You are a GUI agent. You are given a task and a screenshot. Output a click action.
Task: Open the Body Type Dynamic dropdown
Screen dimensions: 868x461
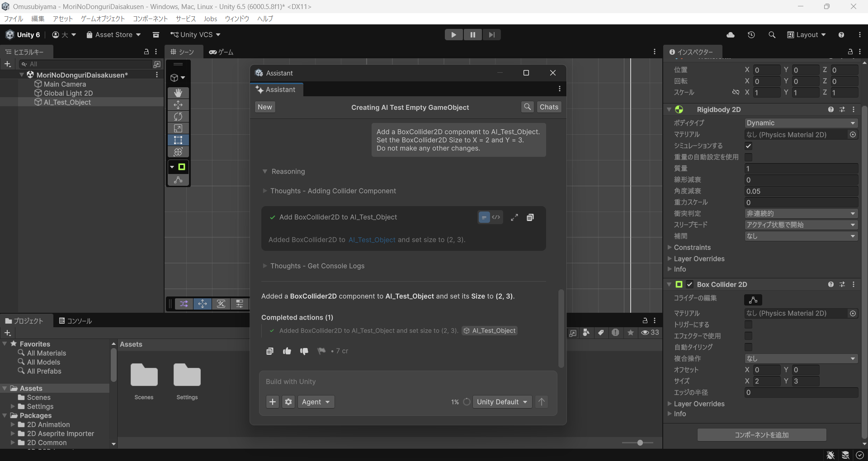801,123
